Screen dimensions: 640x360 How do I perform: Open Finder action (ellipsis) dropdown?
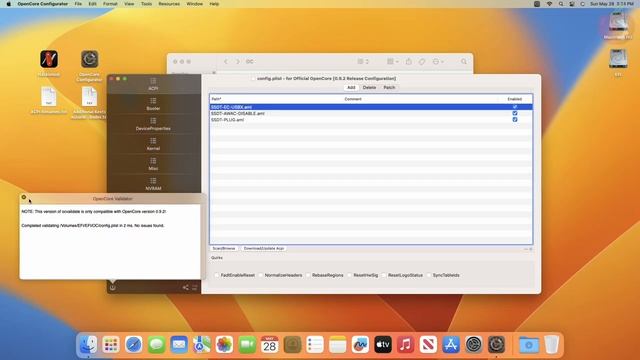(x=438, y=62)
